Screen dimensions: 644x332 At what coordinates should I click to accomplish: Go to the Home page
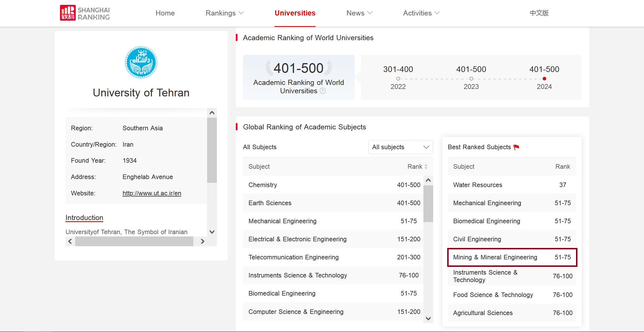pyautogui.click(x=165, y=13)
